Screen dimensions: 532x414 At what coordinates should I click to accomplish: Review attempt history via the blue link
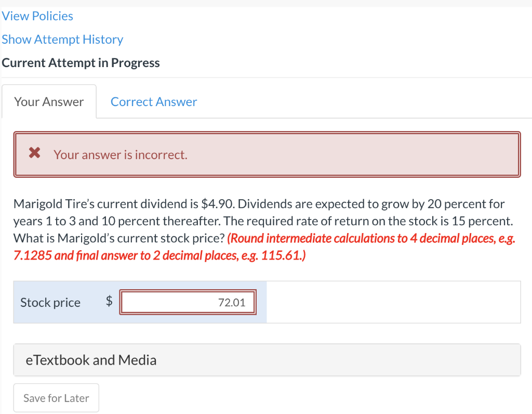coord(62,39)
